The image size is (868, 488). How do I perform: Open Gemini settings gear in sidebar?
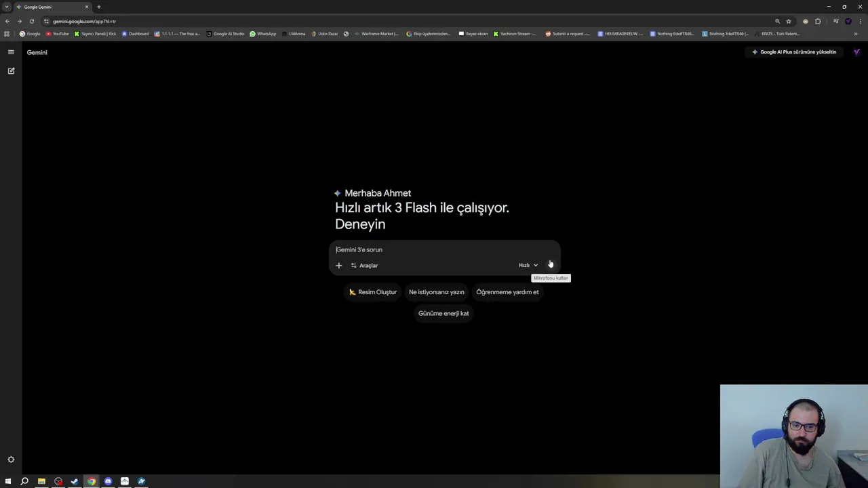[11, 460]
